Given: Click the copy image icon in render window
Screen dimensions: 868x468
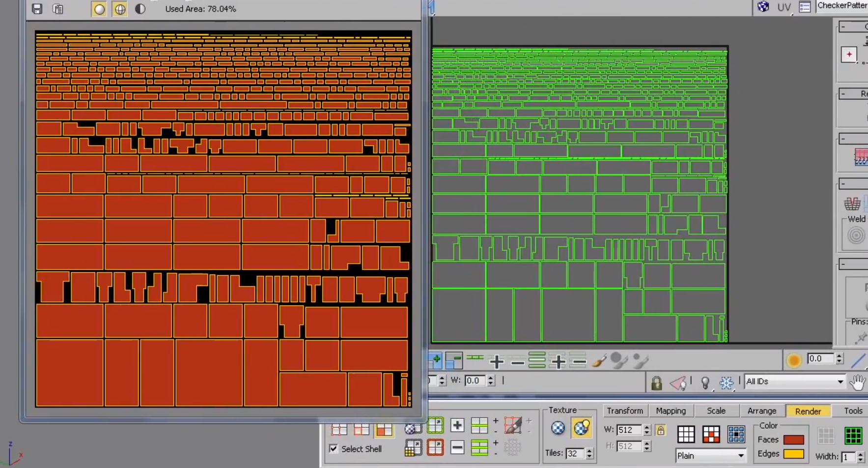Looking at the screenshot, I should (58, 9).
